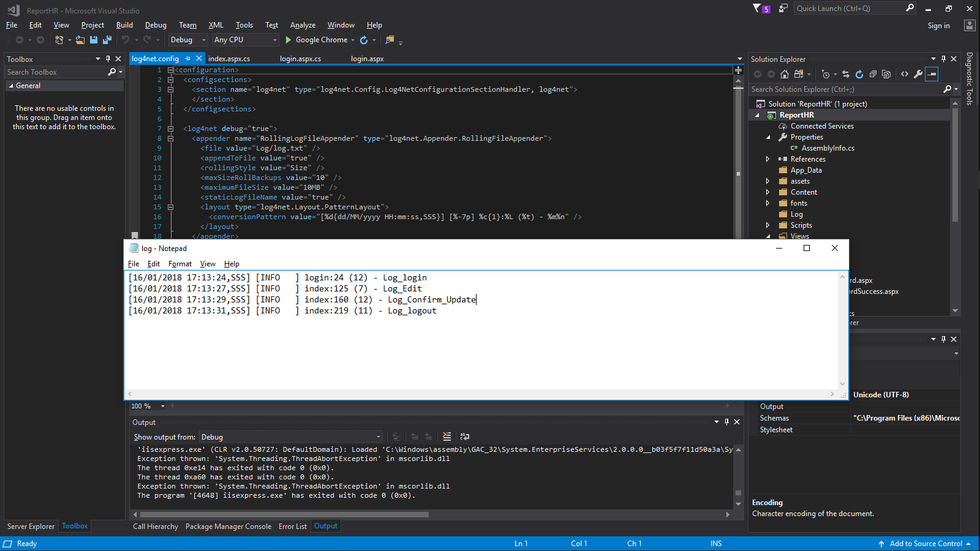Click the View Code icon in Solution Explorer

[905, 74]
